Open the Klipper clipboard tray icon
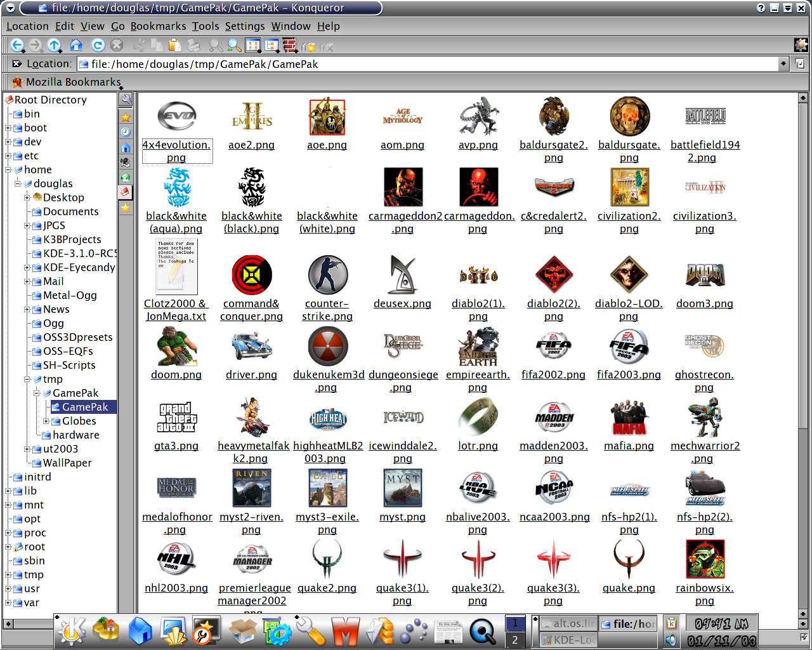Image resolution: width=812 pixels, height=650 pixels. [x=671, y=623]
